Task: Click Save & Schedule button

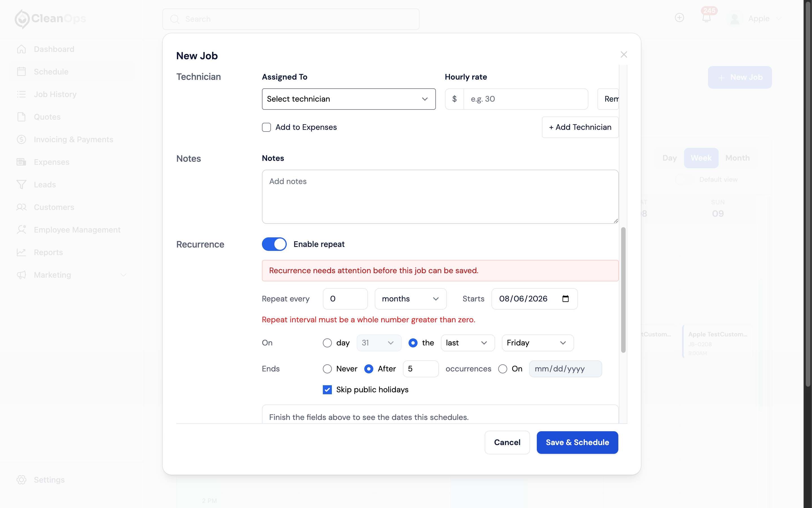Action: [x=577, y=443]
